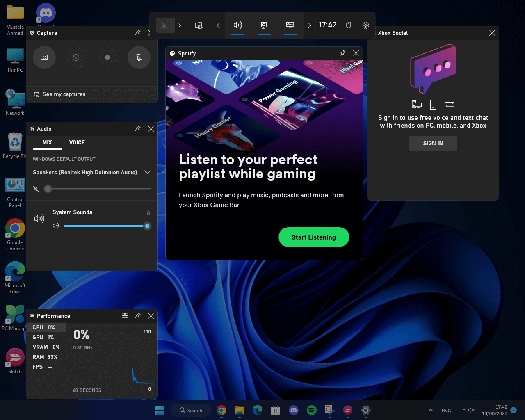Click the taskbar Search box

pos(192,410)
